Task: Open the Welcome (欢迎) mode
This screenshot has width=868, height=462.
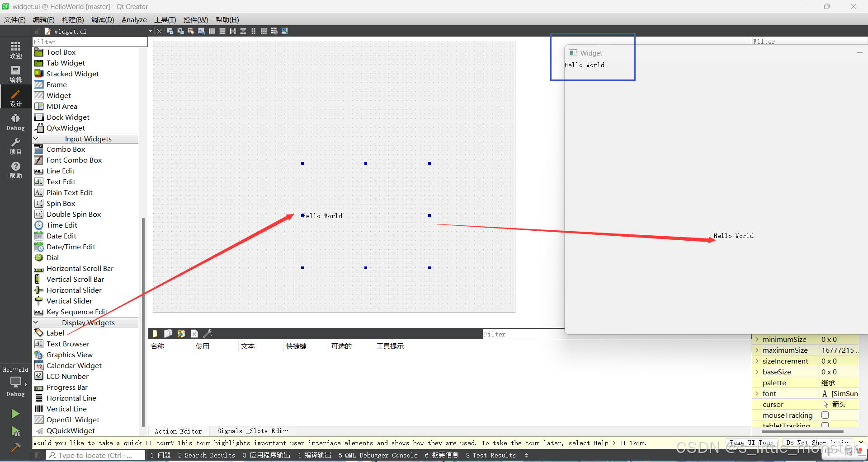Action: coord(16,50)
